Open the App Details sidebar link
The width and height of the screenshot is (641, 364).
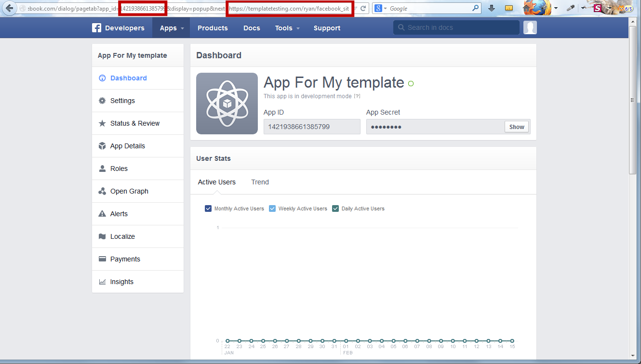pos(138,146)
